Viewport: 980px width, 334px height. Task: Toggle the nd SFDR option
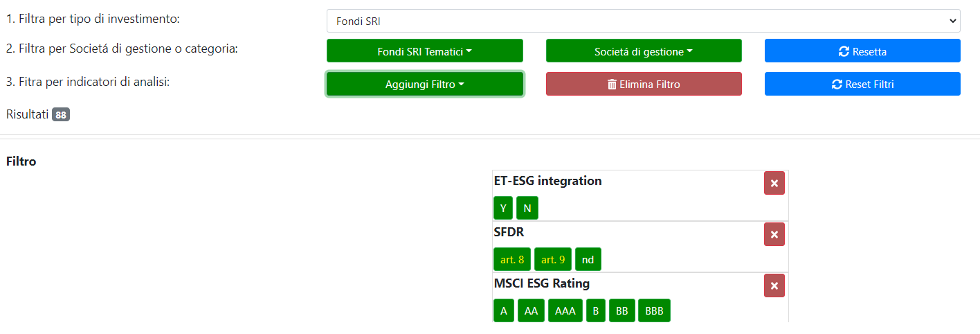pyautogui.click(x=588, y=259)
